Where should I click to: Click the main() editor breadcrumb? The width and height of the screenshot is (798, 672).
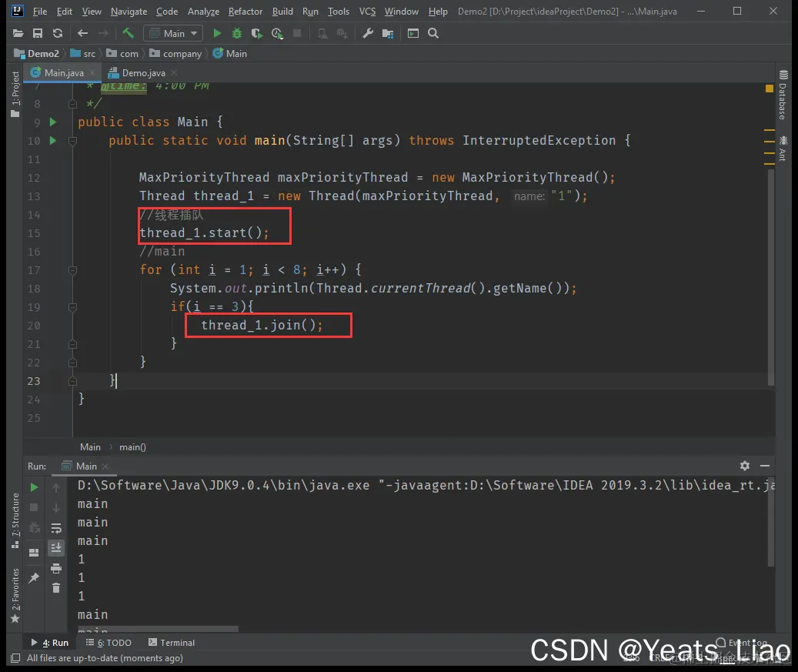132,447
